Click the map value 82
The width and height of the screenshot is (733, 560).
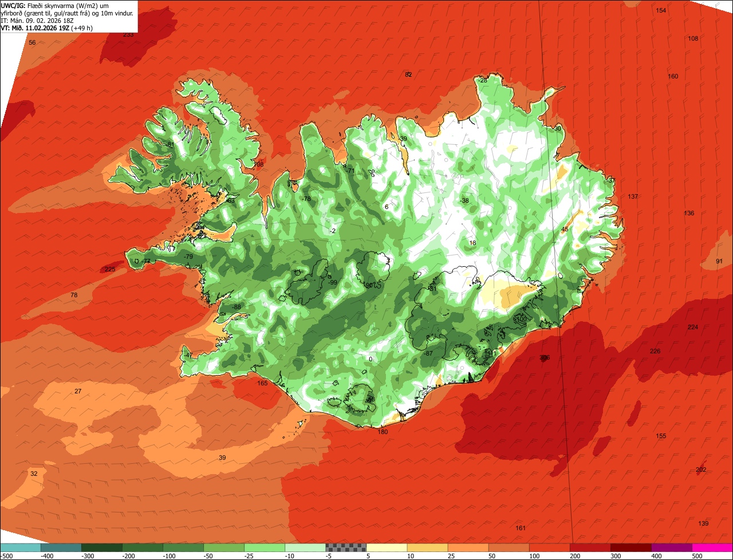pyautogui.click(x=408, y=75)
